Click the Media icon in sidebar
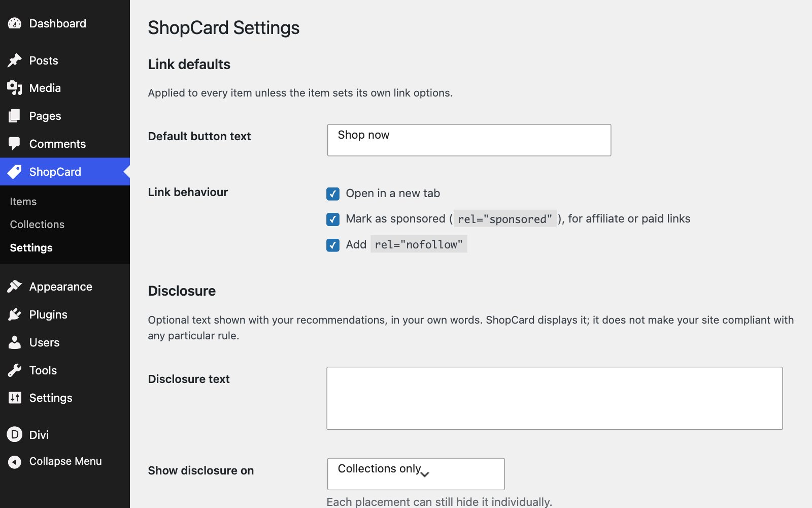The image size is (812, 508). pyautogui.click(x=15, y=88)
